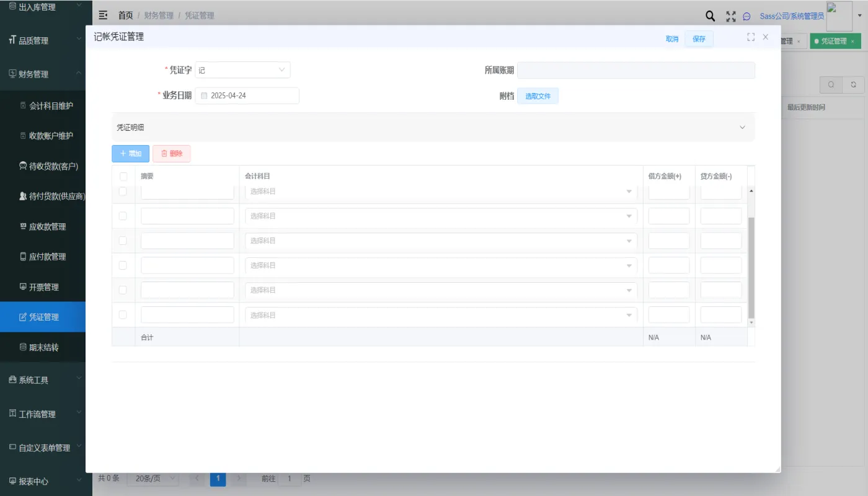Go to next page in pagination
The width and height of the screenshot is (868, 496).
[x=239, y=478]
